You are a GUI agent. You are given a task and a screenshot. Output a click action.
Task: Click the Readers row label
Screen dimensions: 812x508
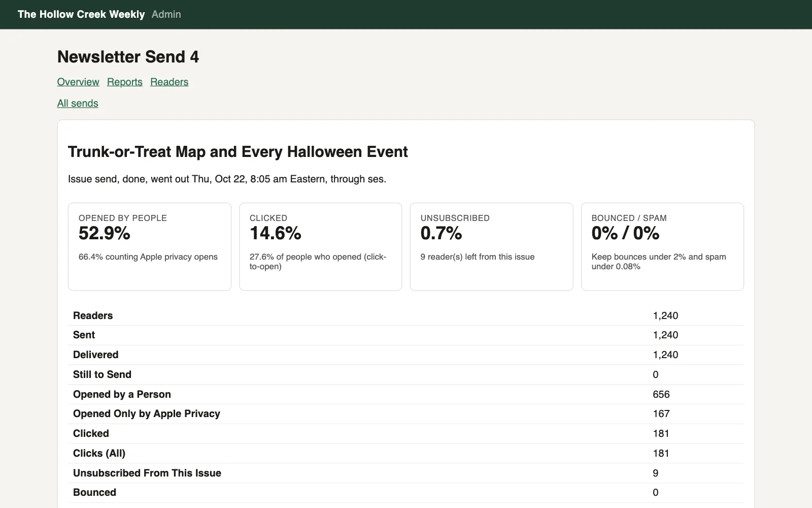93,315
